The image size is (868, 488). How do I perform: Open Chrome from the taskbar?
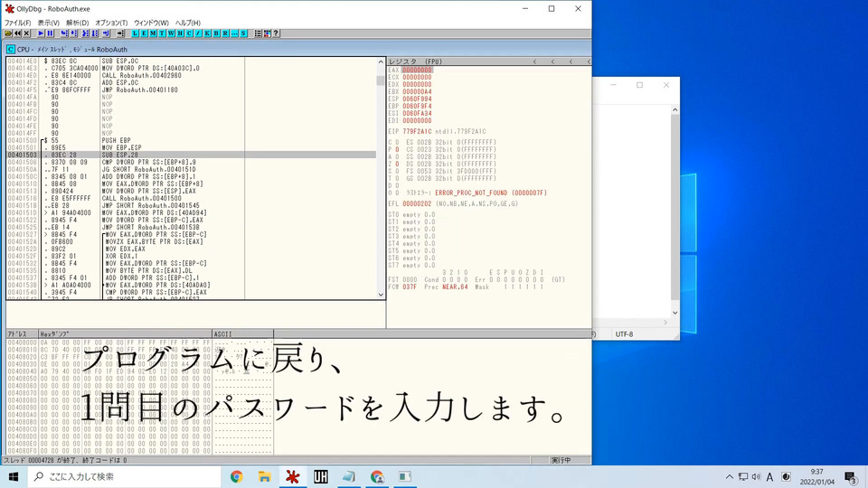point(236,476)
